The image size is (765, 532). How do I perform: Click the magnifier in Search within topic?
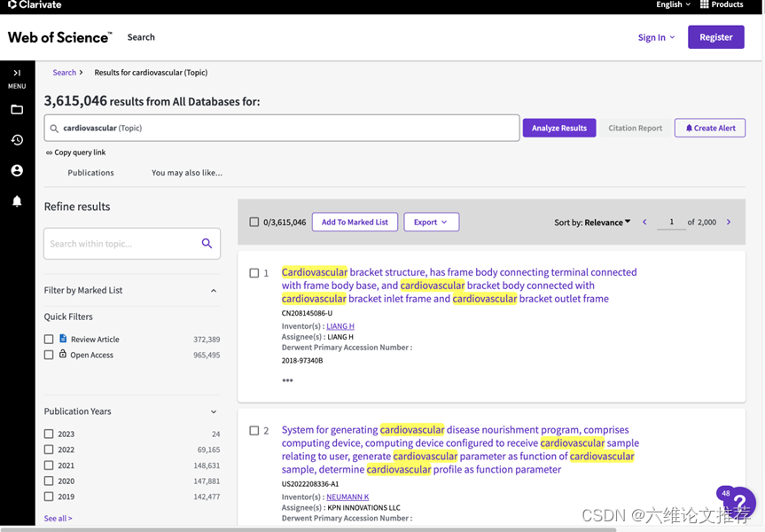[x=207, y=243]
